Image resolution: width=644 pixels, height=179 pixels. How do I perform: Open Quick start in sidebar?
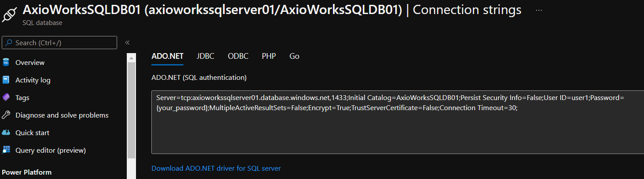(32, 132)
